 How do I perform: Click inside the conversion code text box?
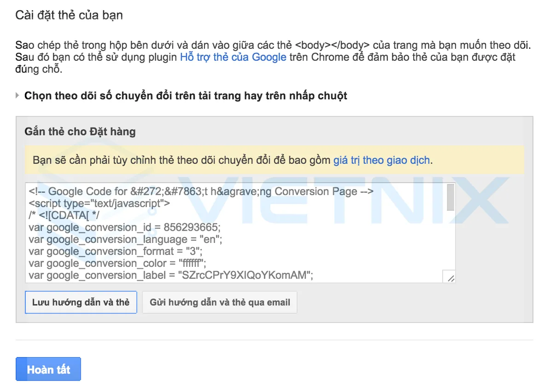coord(240,233)
